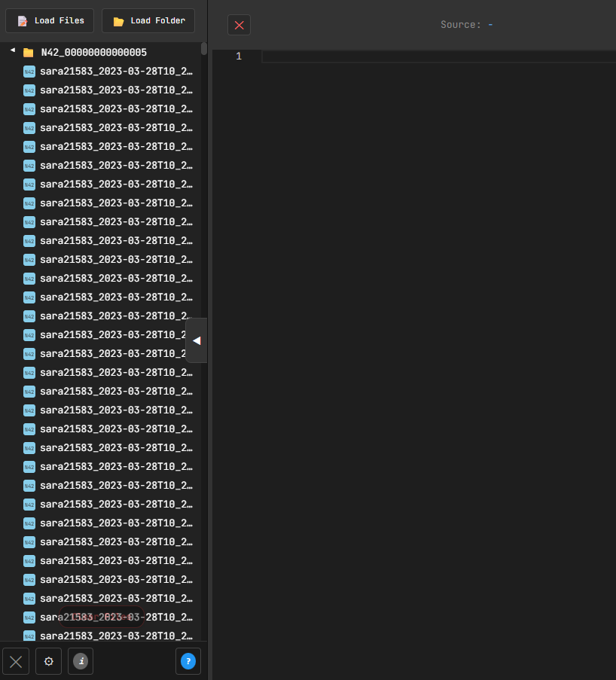This screenshot has height=680, width=616.
Task: Click the gray X icon in bottom toolbar
Action: (x=16, y=661)
